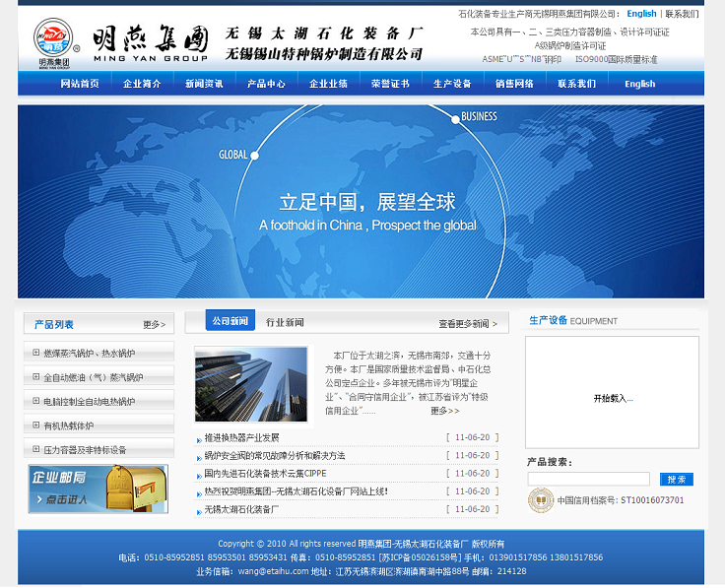This screenshot has width=725, height=588.
Task: Open the 企业简介 navigation item
Action: [x=142, y=84]
